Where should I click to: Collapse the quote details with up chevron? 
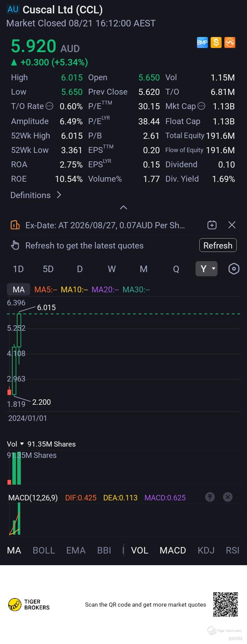pyautogui.click(x=123, y=207)
